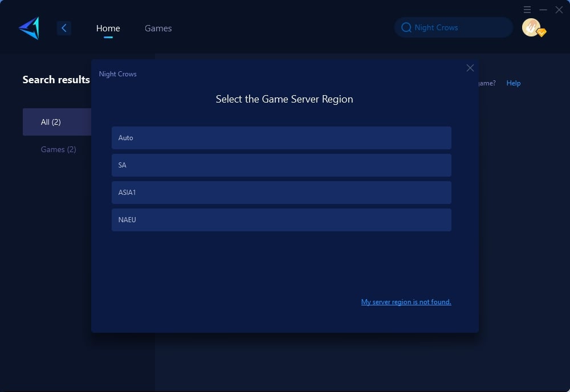Click the gold diamond membership badge

pyautogui.click(x=541, y=33)
